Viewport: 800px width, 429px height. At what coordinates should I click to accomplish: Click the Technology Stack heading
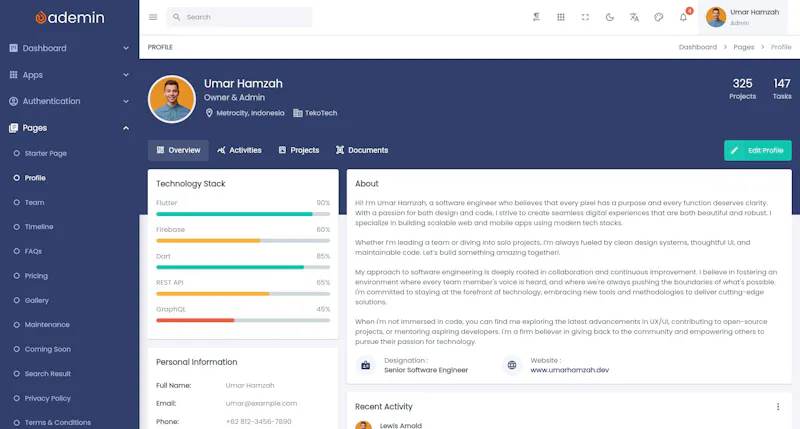click(191, 184)
